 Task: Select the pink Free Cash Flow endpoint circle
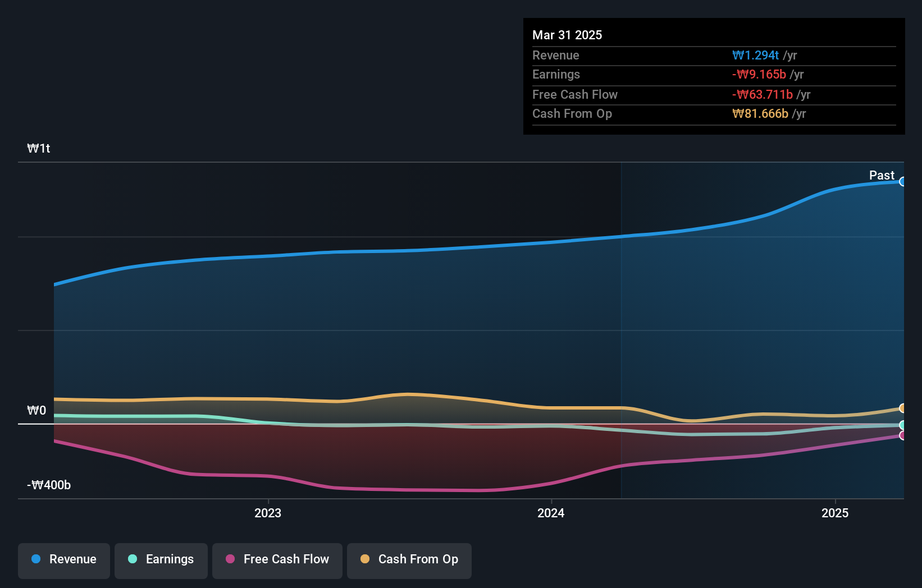click(x=903, y=436)
